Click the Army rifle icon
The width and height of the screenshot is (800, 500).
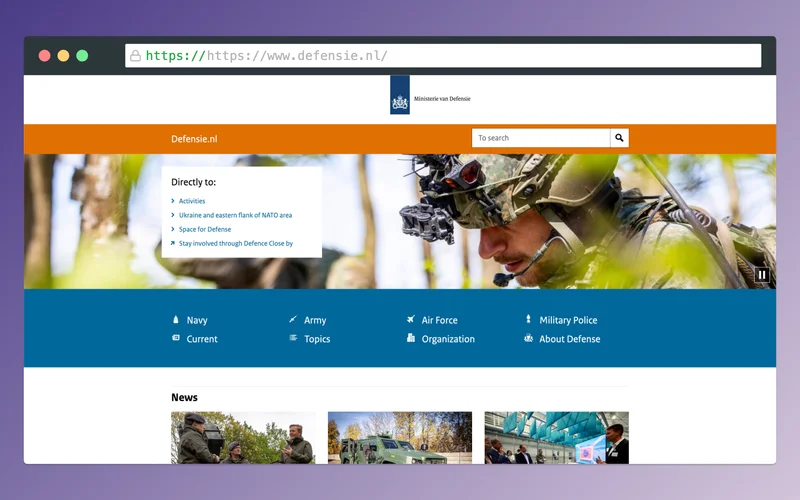coord(293,319)
